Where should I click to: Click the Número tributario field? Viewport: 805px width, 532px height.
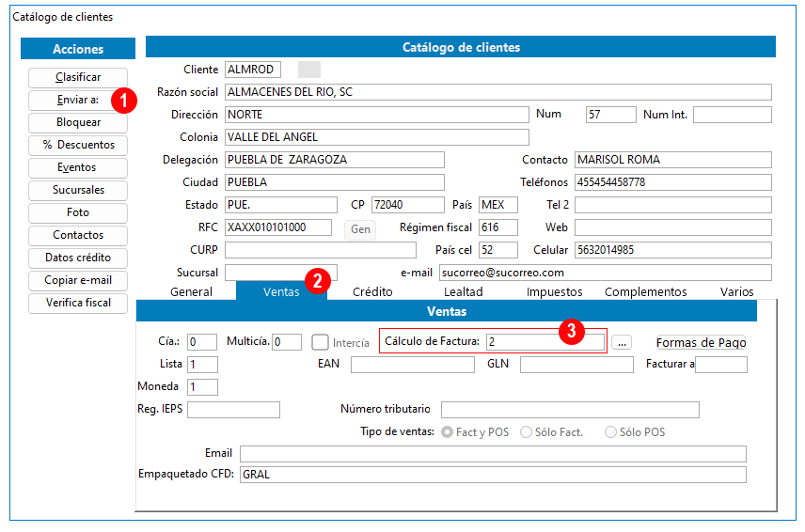[x=570, y=410]
